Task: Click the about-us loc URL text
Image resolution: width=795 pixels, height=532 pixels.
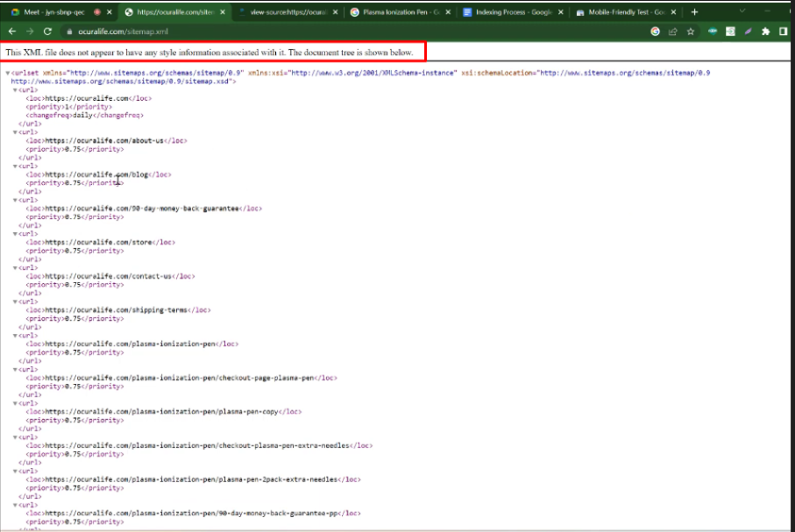Action: click(104, 140)
